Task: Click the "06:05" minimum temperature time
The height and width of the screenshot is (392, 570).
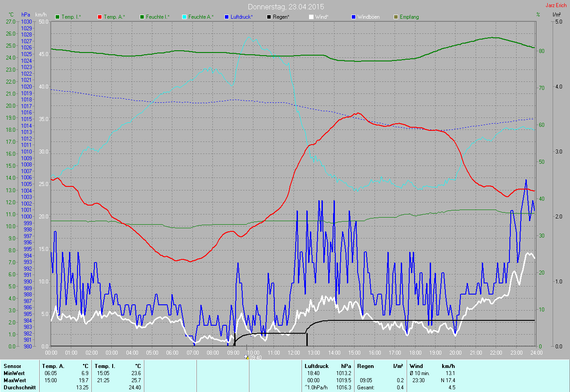Action: click(x=51, y=373)
